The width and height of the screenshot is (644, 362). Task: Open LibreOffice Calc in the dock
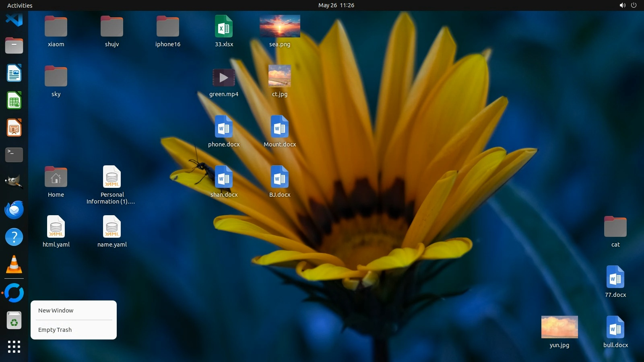[14, 101]
